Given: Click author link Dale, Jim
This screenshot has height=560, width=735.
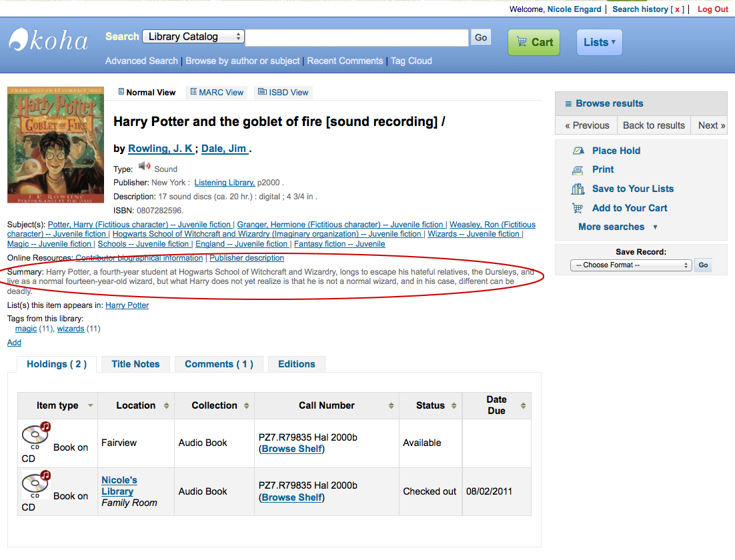Looking at the screenshot, I should pyautogui.click(x=225, y=149).
